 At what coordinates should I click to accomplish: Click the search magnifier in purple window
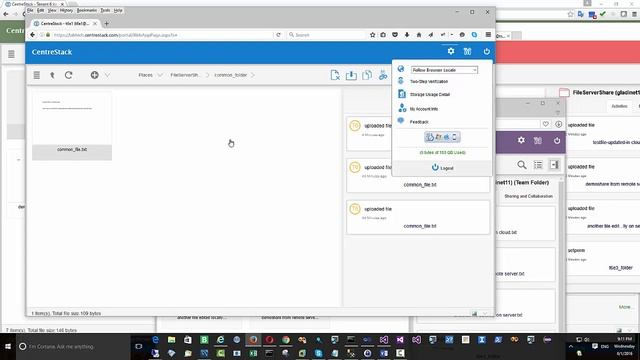click(522, 165)
